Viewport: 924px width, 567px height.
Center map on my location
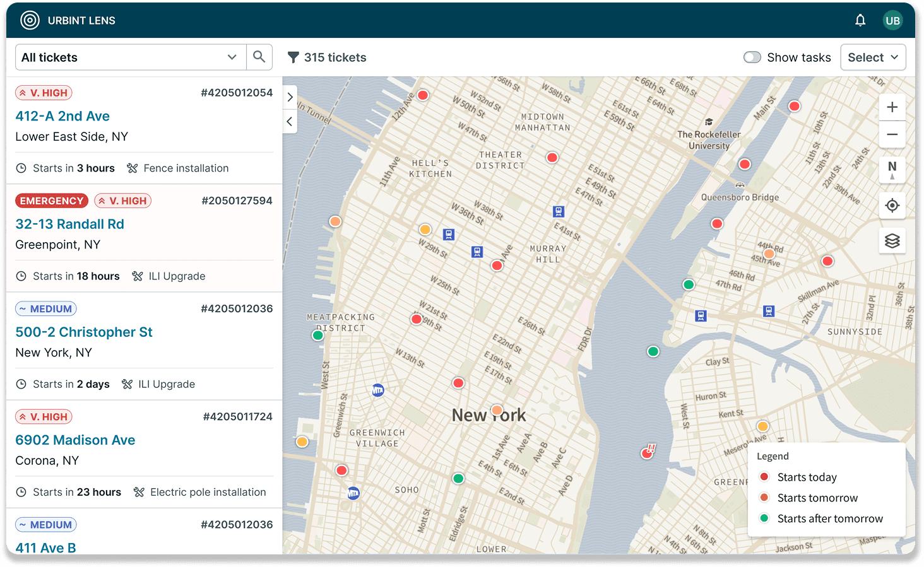(x=892, y=205)
